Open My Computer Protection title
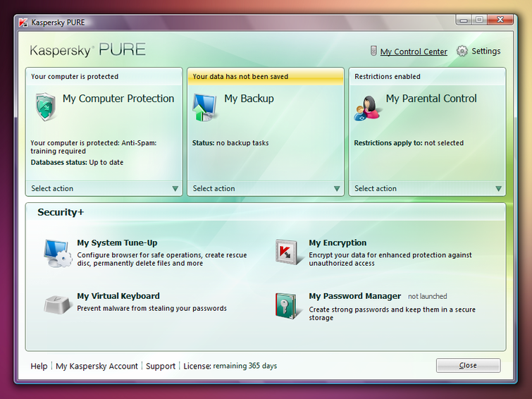Viewport: 532px width, 399px height. [x=118, y=99]
